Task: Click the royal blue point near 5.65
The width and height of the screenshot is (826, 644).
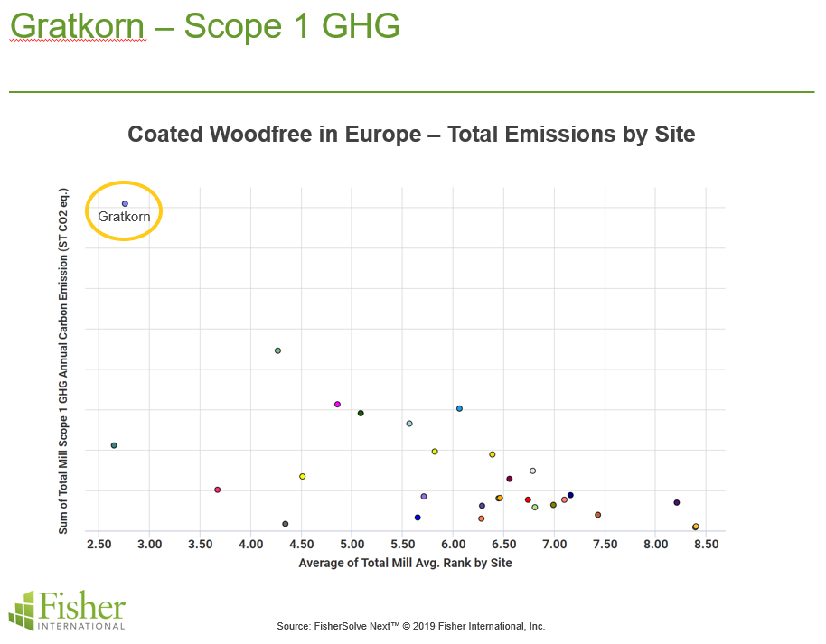Action: click(418, 518)
